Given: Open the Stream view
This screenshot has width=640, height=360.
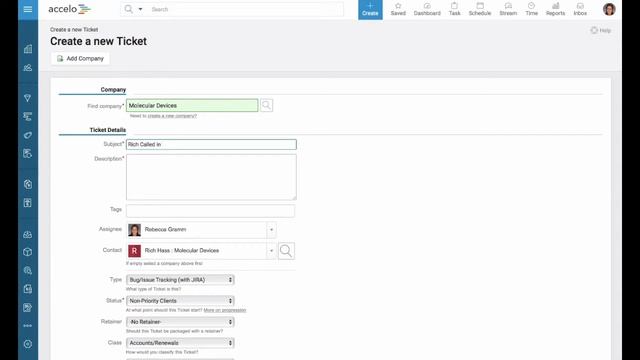Looking at the screenshot, I should click(508, 9).
